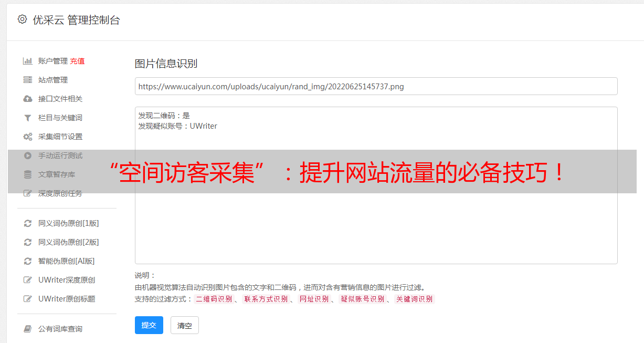Click the blue 提交 button
This screenshot has width=644, height=343.
pos(149,325)
